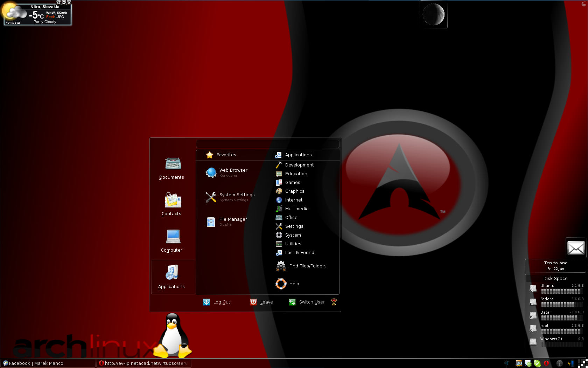
Task: Open Computer in the launcher sidebar
Action: point(171,241)
